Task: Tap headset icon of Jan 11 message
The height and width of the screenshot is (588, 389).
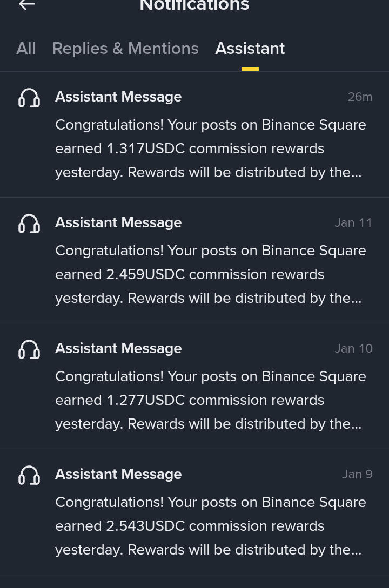Action: tap(29, 224)
